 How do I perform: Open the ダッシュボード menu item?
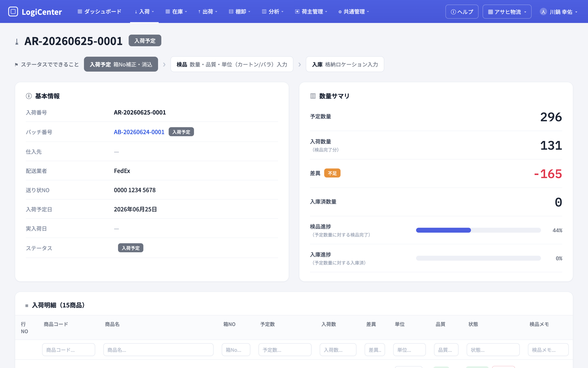click(100, 11)
